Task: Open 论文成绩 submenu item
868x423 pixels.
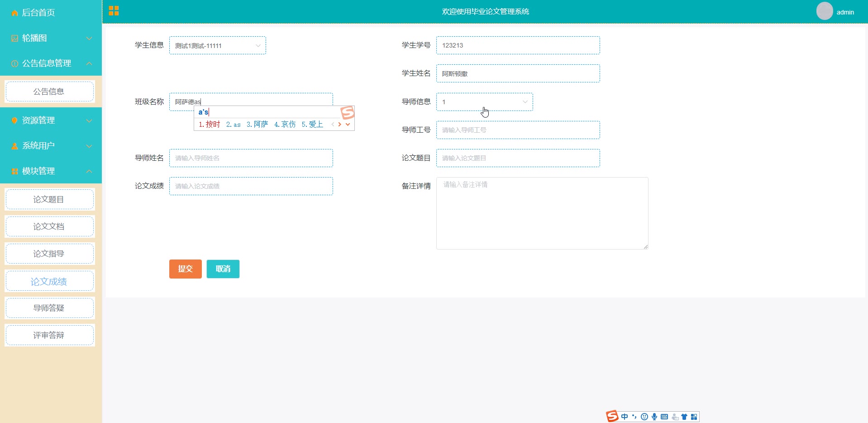Action: coord(49,281)
